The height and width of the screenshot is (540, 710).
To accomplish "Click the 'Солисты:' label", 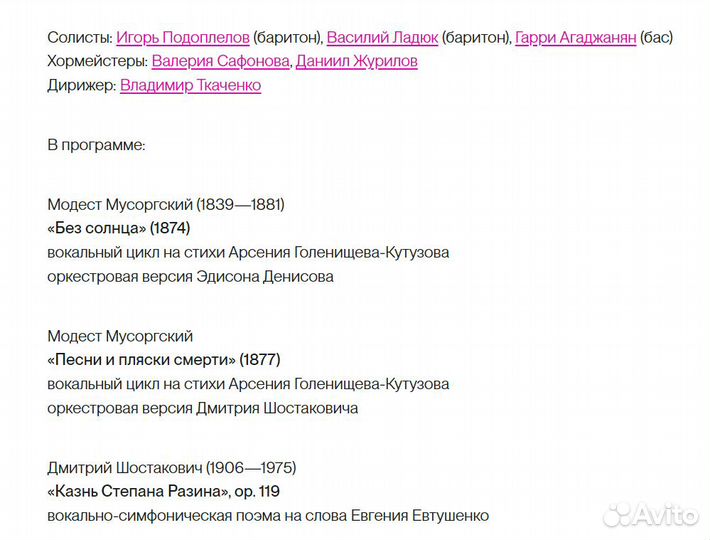I will (79, 38).
